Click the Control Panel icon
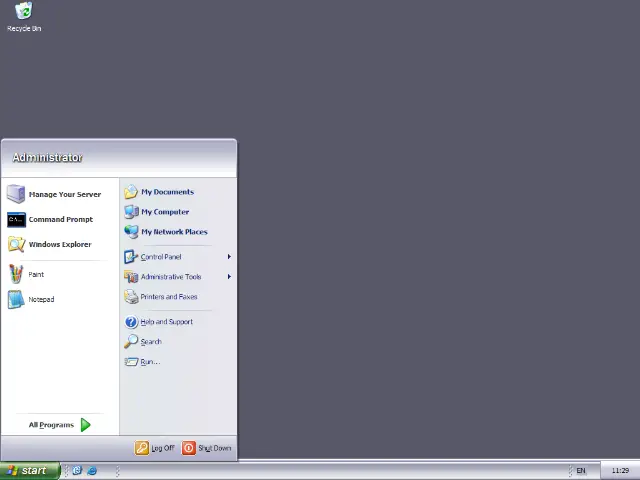 (131, 257)
